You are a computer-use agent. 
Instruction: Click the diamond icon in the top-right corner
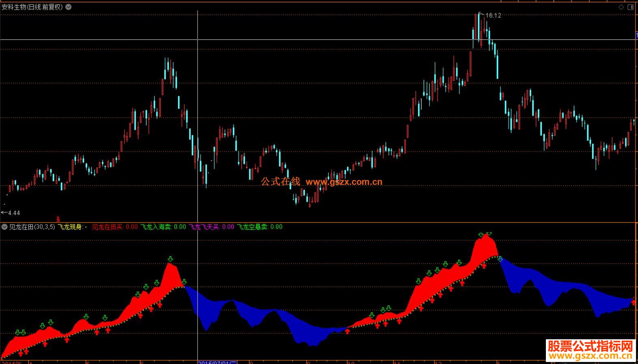[x=621, y=7]
